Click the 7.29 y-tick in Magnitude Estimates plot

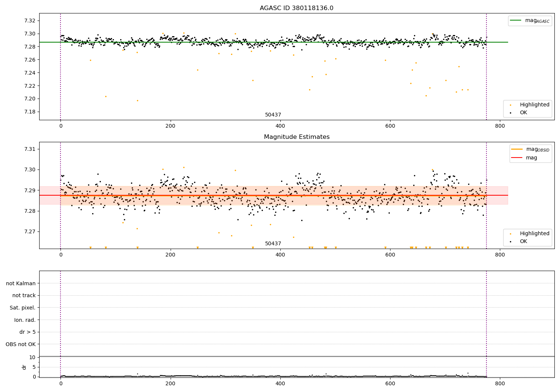click(29, 190)
